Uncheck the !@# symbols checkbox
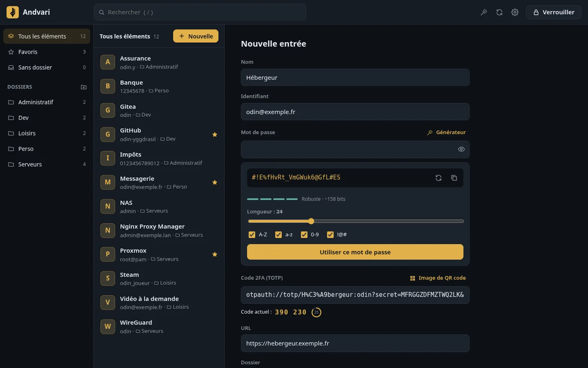Image resolution: width=588 pixels, height=368 pixels. tap(330, 235)
